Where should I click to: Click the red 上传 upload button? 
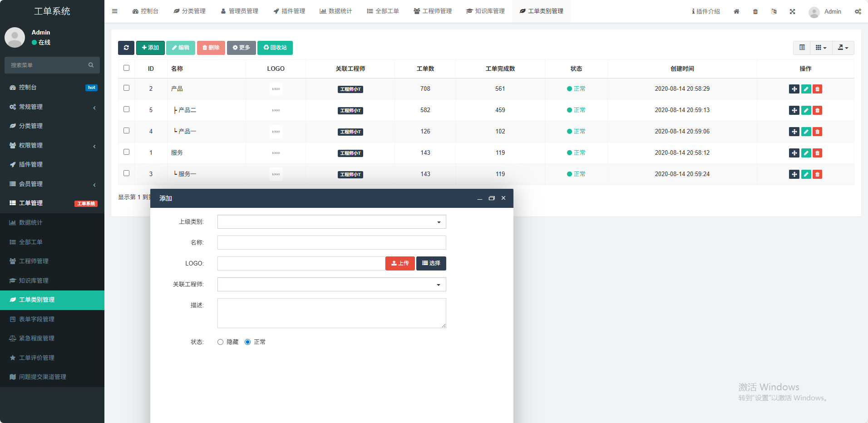pos(400,264)
